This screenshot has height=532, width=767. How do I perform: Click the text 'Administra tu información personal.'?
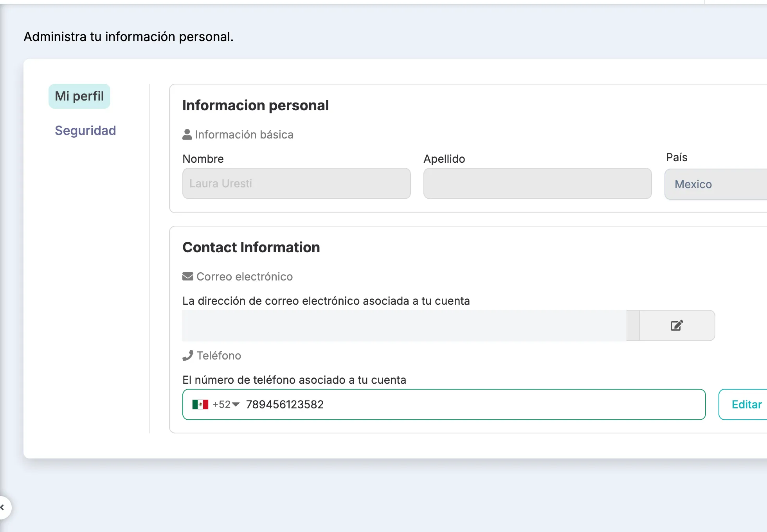click(x=129, y=37)
